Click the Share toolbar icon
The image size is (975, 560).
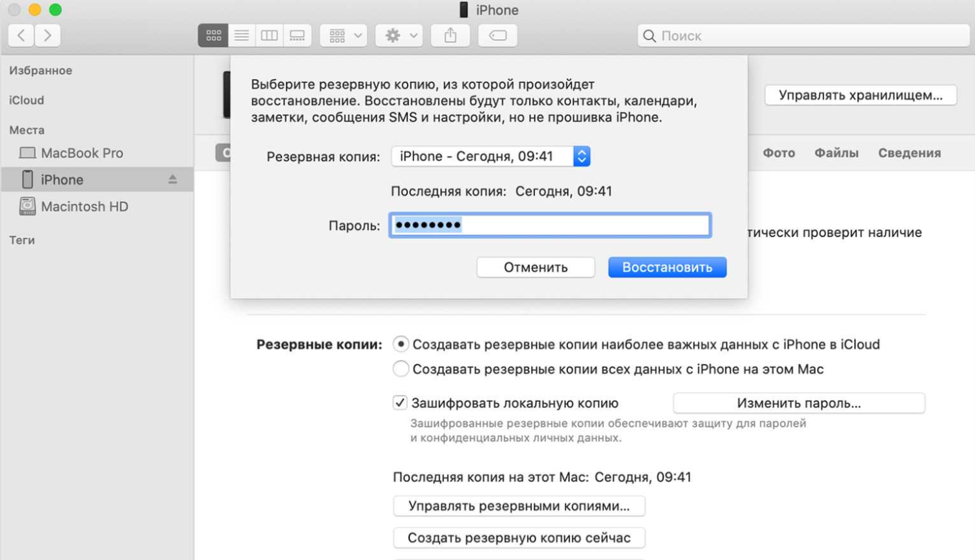coord(450,36)
